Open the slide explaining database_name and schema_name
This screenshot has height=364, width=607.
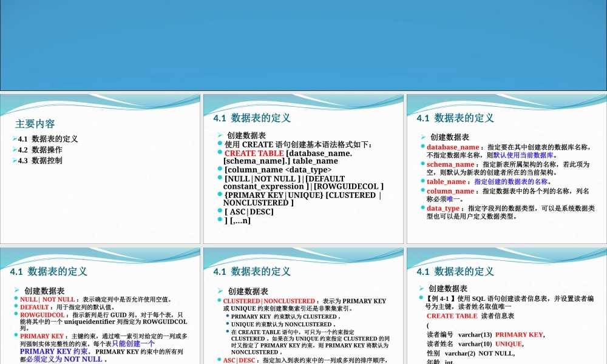[507, 169]
